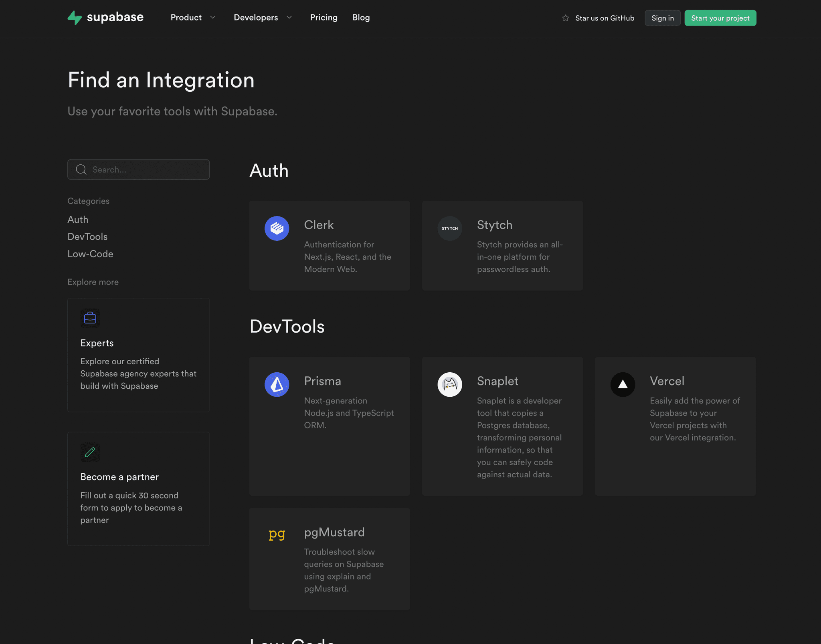Screen dimensions: 821x644
Task: Filter integrations by the Auth category
Action: point(78,219)
